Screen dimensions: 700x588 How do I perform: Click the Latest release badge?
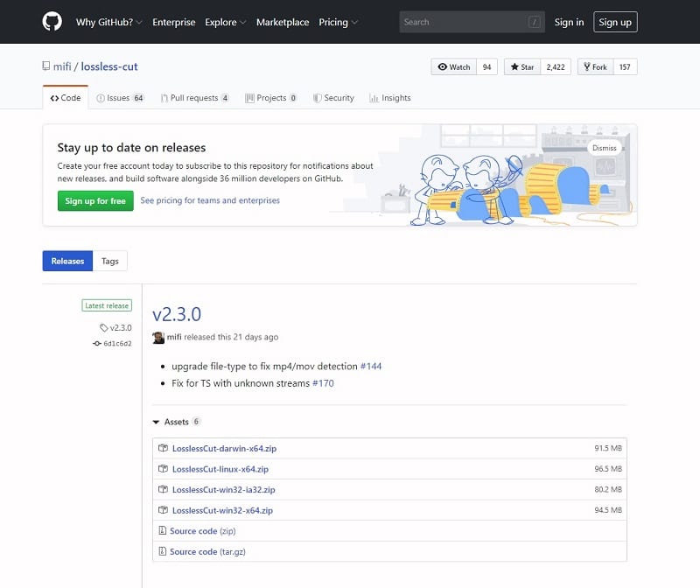107,305
